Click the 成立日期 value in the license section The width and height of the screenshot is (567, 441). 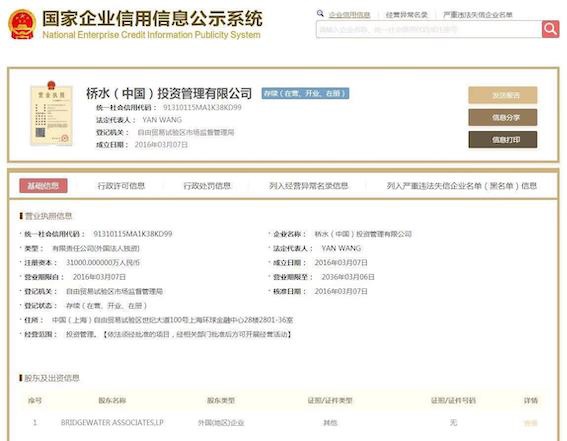click(x=341, y=262)
